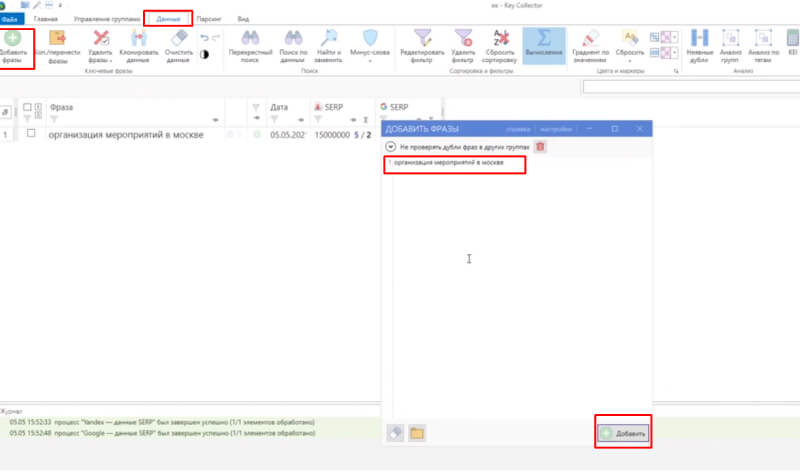Open the настройки link in dialog header
The height and width of the screenshot is (471, 800).
(x=556, y=130)
